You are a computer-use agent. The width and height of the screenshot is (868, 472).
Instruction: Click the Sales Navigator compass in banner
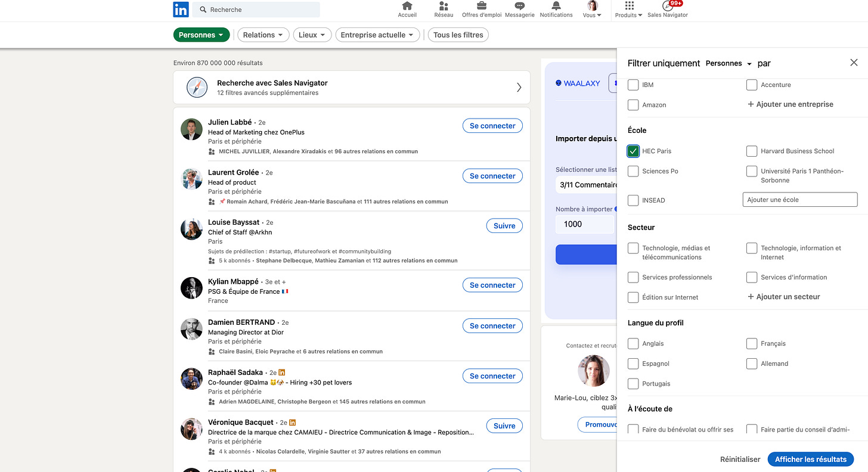point(197,88)
